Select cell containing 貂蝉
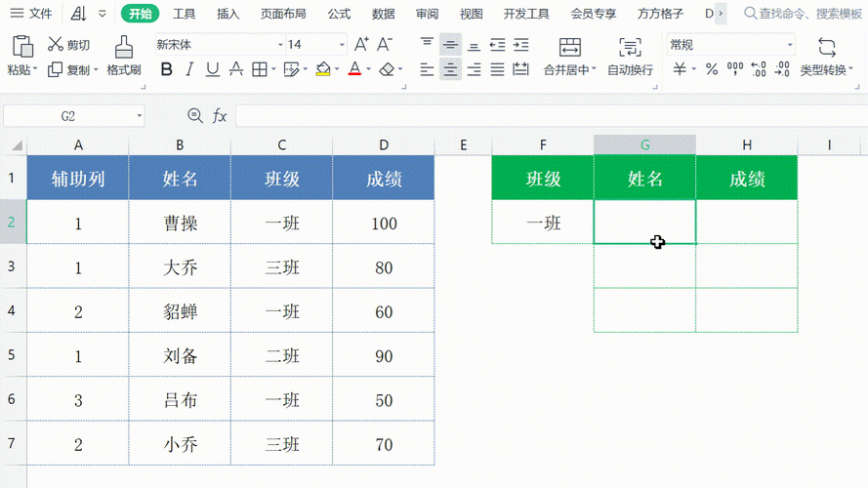Viewport: 868px width, 488px height. click(x=180, y=311)
